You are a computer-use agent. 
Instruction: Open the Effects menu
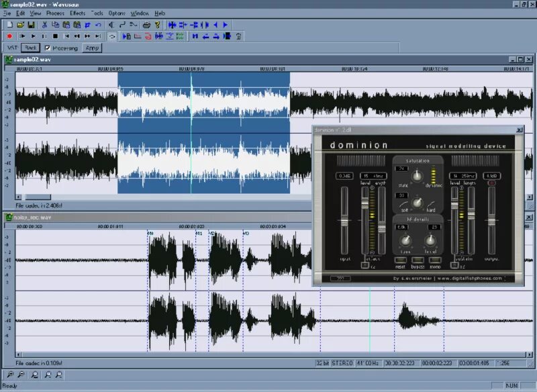pos(77,13)
